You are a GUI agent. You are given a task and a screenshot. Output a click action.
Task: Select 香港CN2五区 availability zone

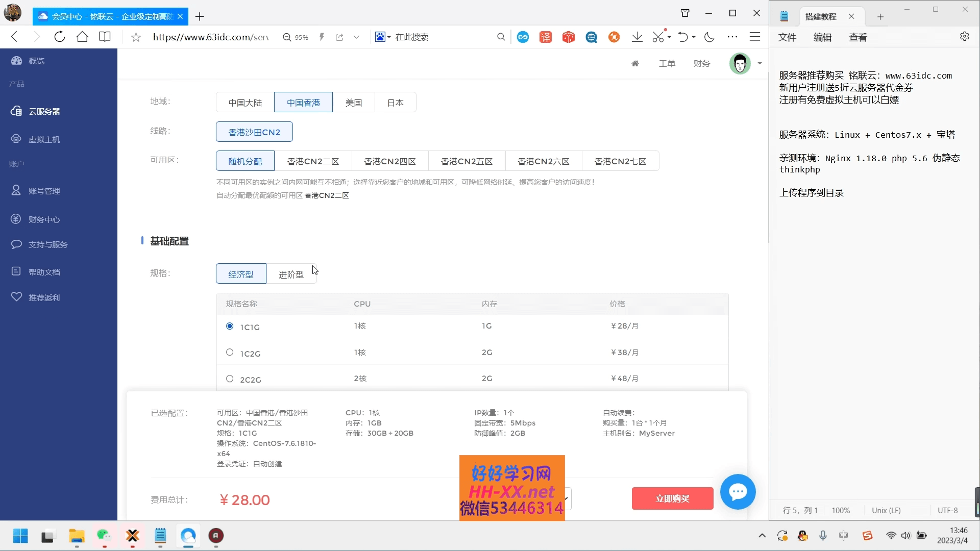click(467, 161)
